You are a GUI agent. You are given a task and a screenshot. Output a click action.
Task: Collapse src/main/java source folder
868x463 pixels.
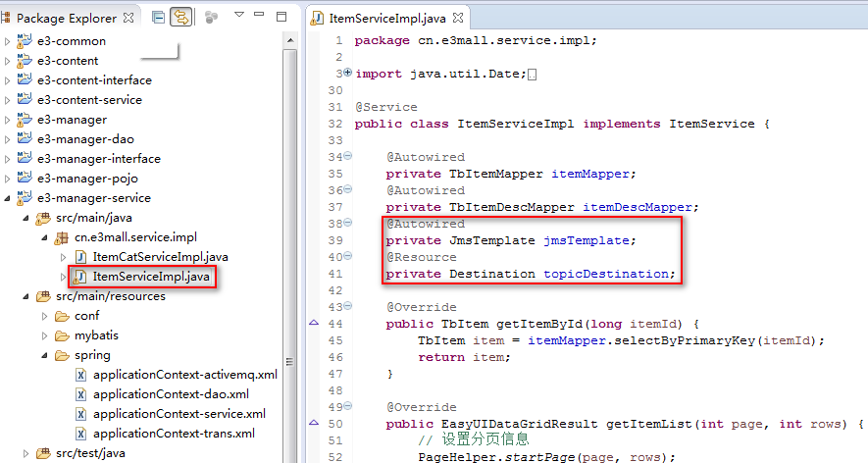pos(26,218)
